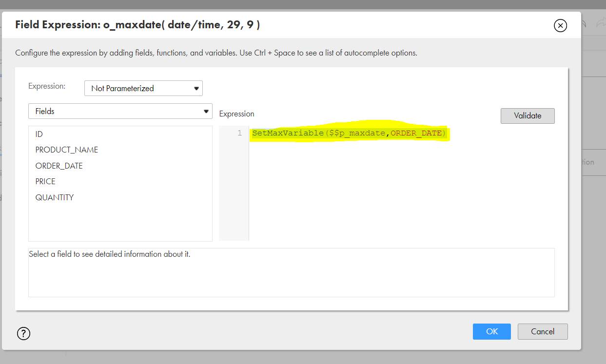Select the ID field
Image resolution: width=606 pixels, height=364 pixels.
pyautogui.click(x=39, y=134)
